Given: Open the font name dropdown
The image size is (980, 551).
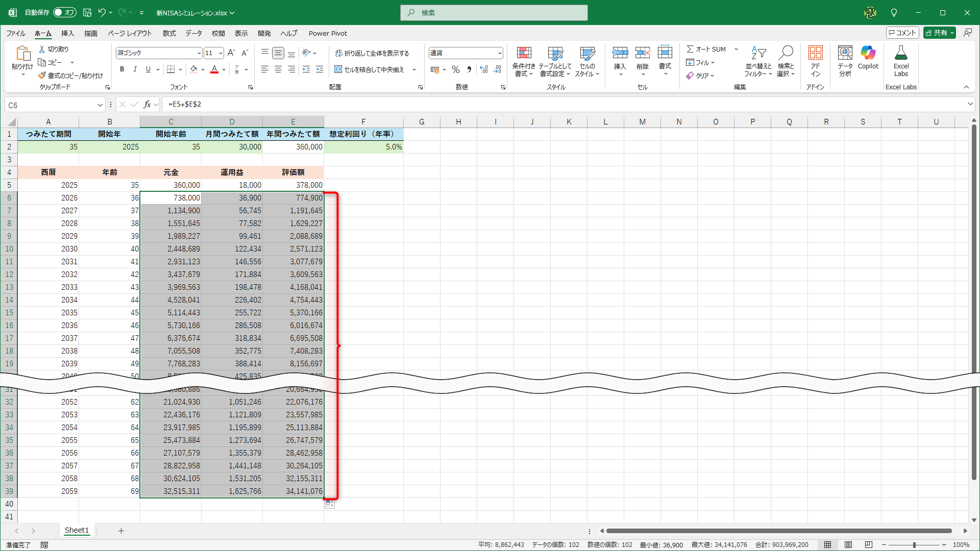Looking at the screenshot, I should point(199,53).
